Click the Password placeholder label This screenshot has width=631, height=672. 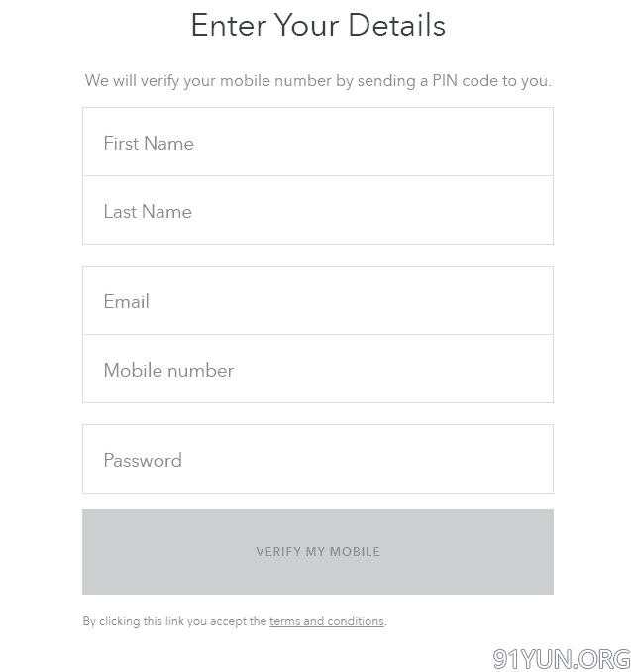[143, 461]
